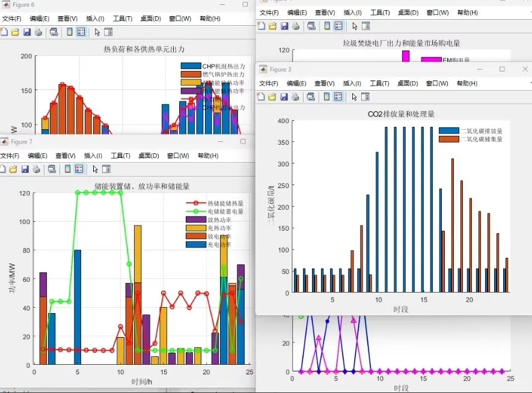Viewport: 532px width, 393px height.
Task: Open Property Inspector from Figure 3 toolbar
Action: click(365, 97)
